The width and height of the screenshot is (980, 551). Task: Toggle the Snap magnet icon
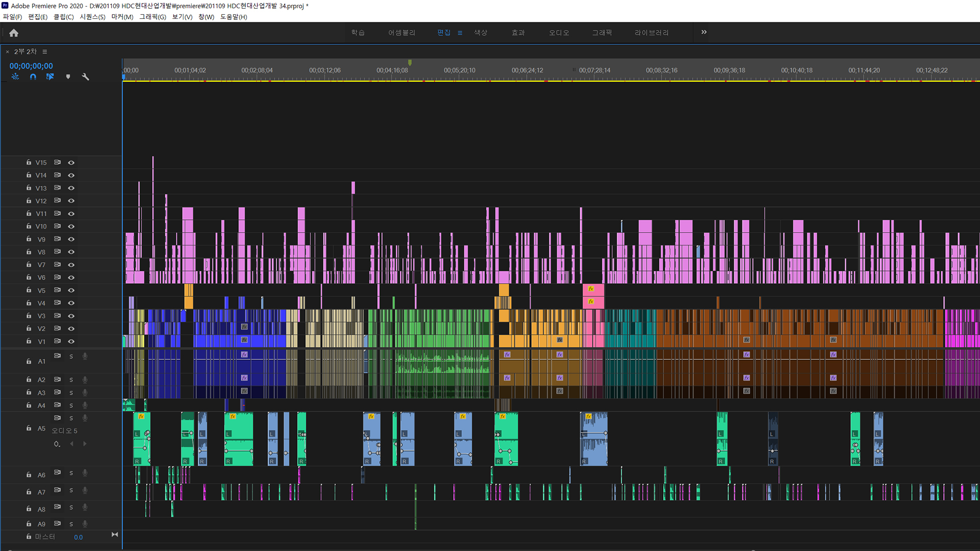[33, 77]
